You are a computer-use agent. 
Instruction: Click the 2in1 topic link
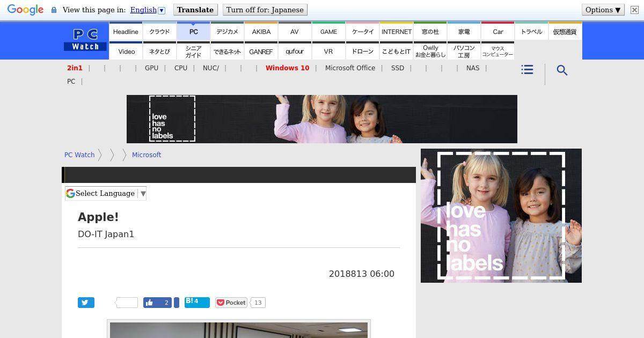75,68
